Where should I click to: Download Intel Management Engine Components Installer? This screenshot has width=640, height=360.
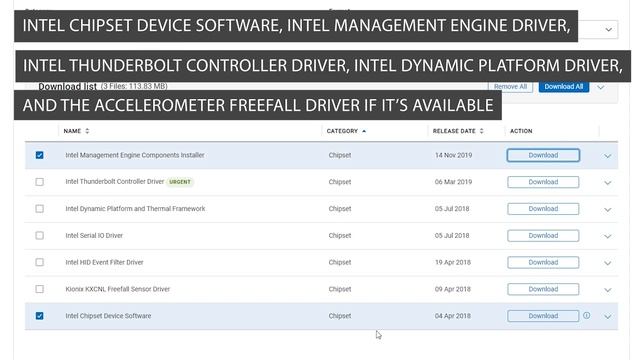[543, 155]
